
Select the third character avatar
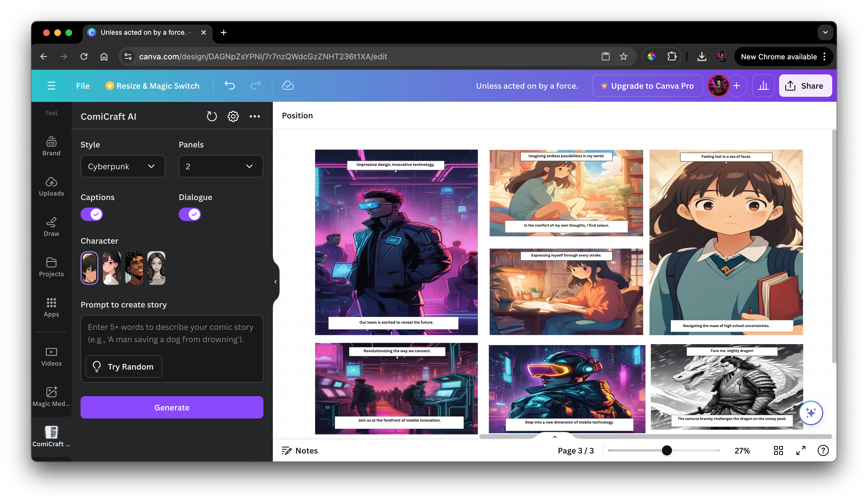134,268
